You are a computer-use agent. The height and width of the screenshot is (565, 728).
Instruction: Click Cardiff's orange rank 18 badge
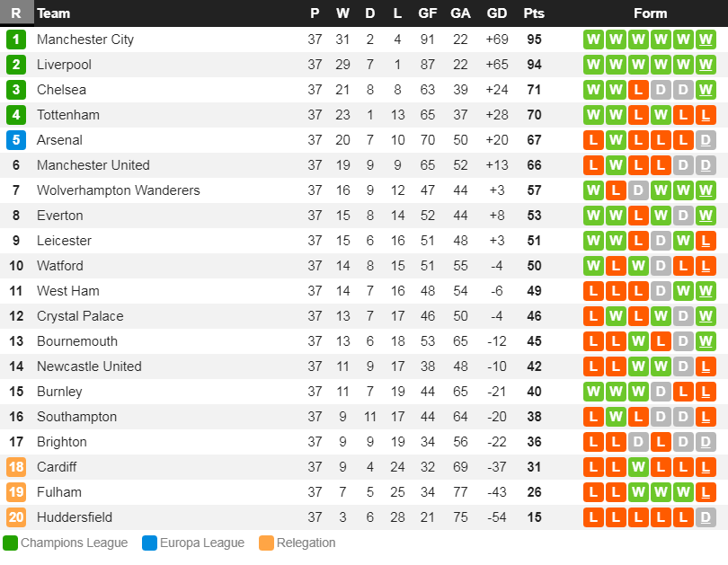[16, 467]
